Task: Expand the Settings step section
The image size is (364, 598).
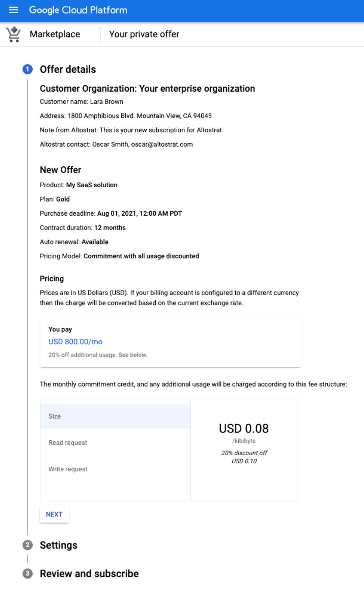Action: tap(58, 545)
